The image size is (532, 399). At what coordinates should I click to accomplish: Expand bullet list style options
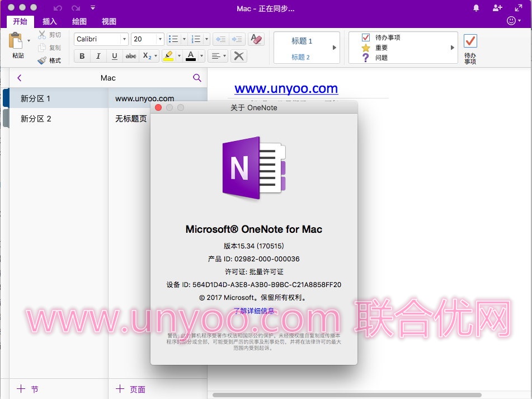click(184, 39)
